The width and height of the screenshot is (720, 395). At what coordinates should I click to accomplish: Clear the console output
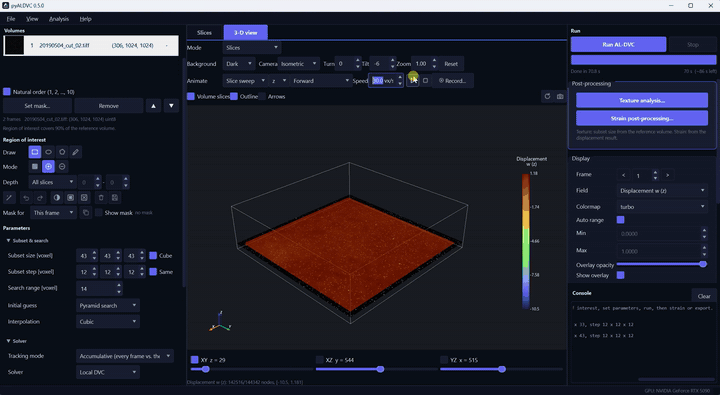pos(704,296)
